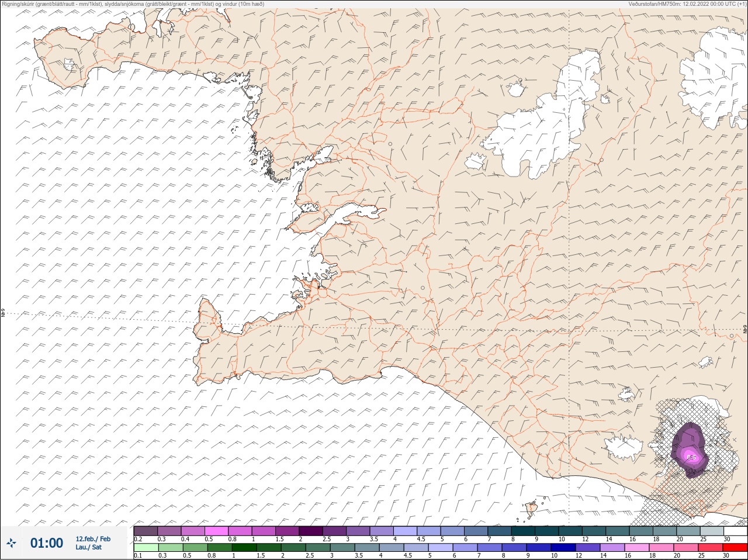Click the bright pink core of the precipitation blob
748x560 pixels.
pyautogui.click(x=692, y=457)
